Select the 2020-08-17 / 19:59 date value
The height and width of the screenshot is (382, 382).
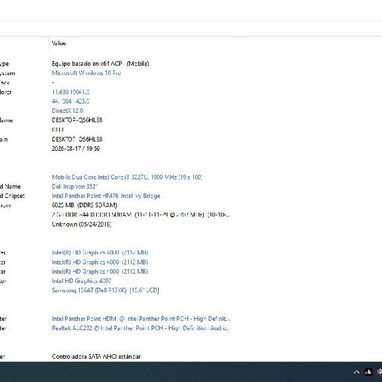coord(76,149)
